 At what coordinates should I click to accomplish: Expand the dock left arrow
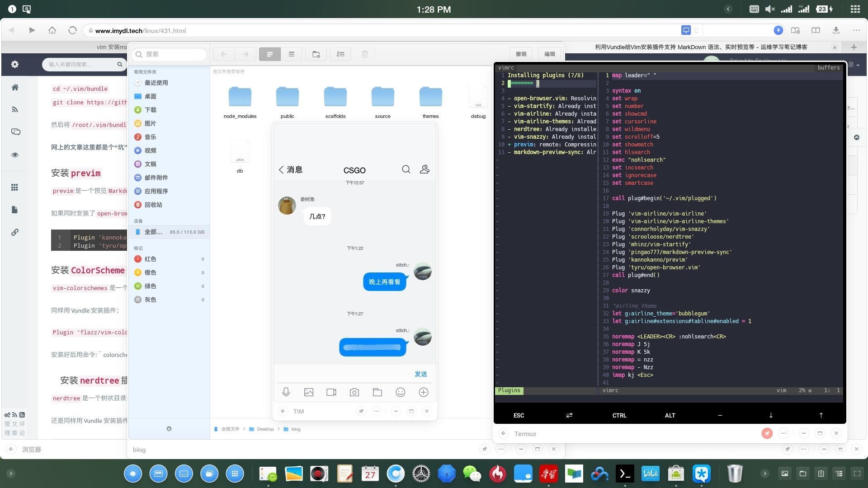[11, 474]
